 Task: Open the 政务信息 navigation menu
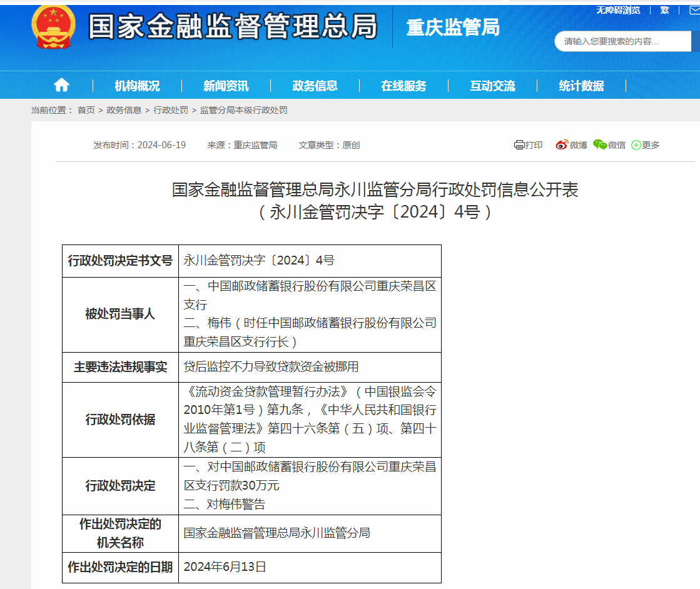coord(314,85)
